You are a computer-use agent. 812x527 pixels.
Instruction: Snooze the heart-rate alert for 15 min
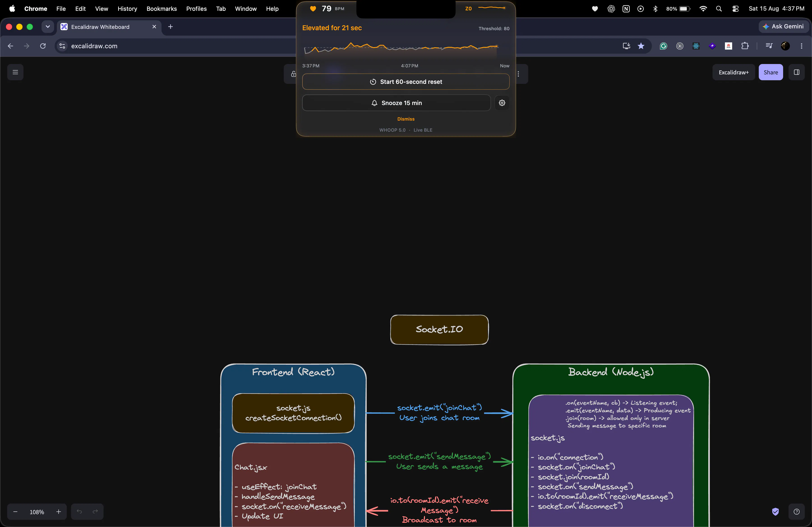[x=397, y=103]
